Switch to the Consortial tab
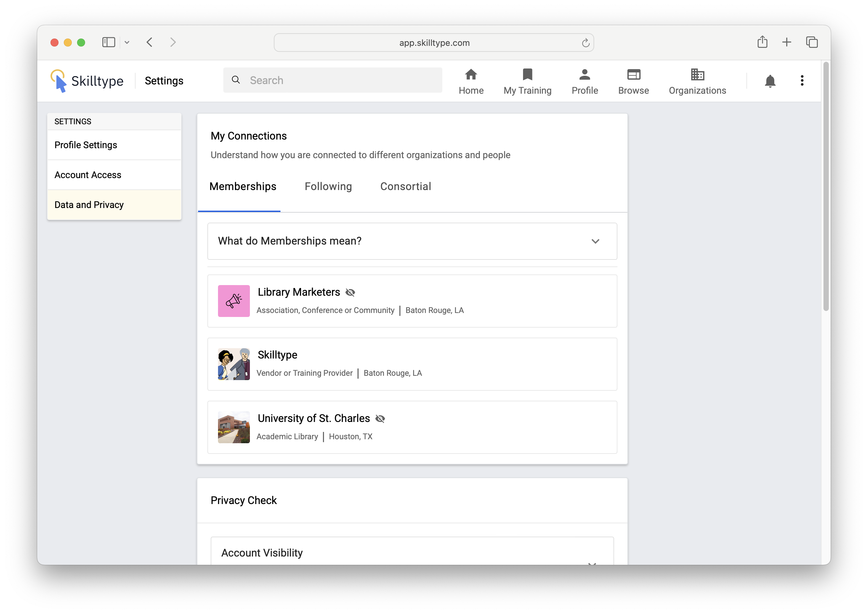Screen dimensions: 868x614 coord(405,186)
